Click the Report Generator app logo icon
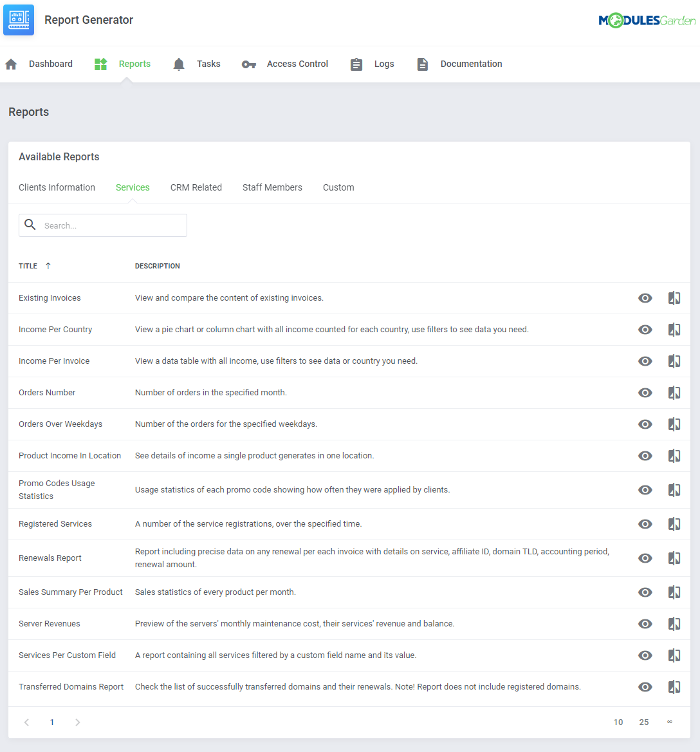Viewport: 700px width, 752px height. point(19,20)
